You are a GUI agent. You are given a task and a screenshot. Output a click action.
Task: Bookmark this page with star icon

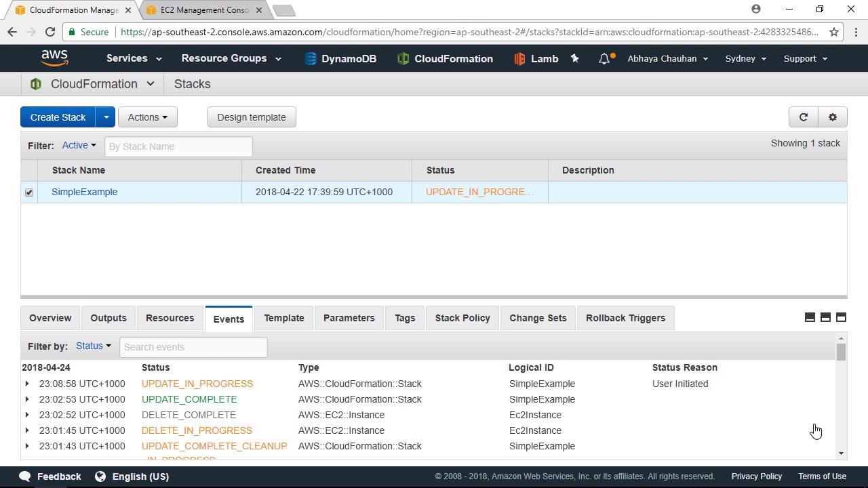click(834, 32)
